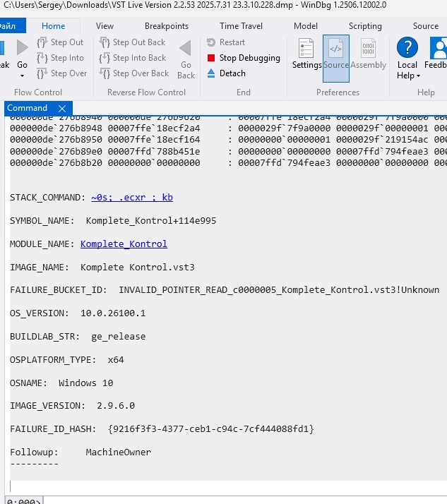This screenshot has width=447, height=504.
Task: Click IMAGE_NAME value Komplete Kontrol.vst3
Action: click(137, 268)
